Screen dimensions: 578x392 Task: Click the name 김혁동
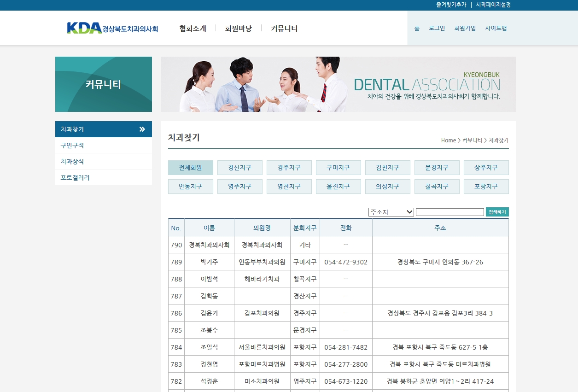210,296
